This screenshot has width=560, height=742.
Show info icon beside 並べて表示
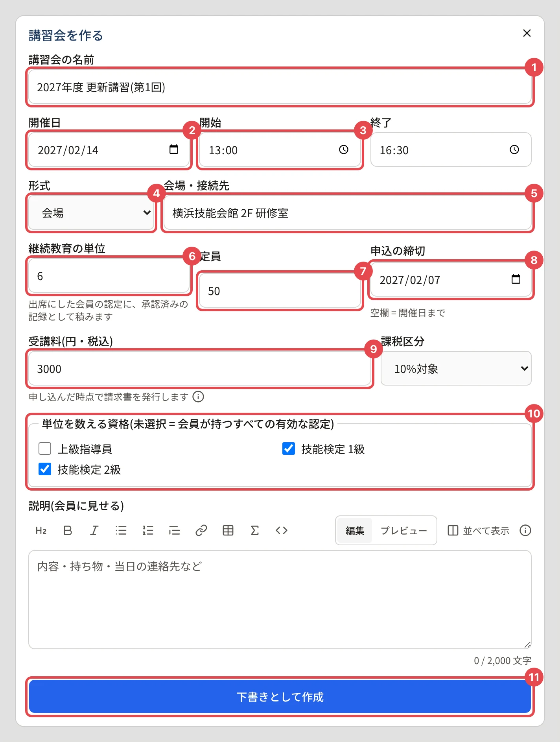tap(525, 530)
